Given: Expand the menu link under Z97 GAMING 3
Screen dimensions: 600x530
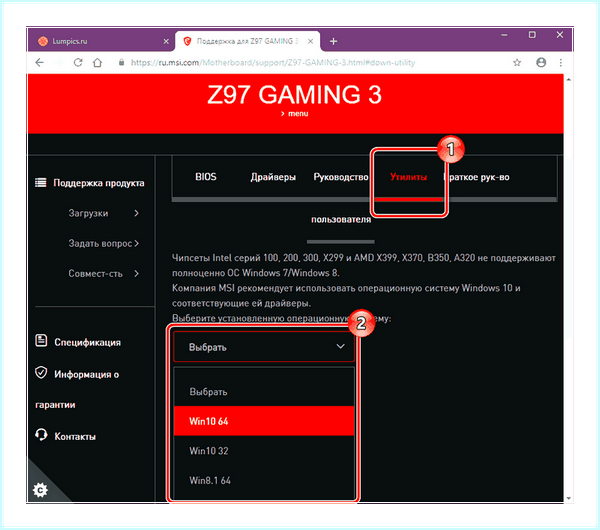Looking at the screenshot, I should (x=295, y=114).
